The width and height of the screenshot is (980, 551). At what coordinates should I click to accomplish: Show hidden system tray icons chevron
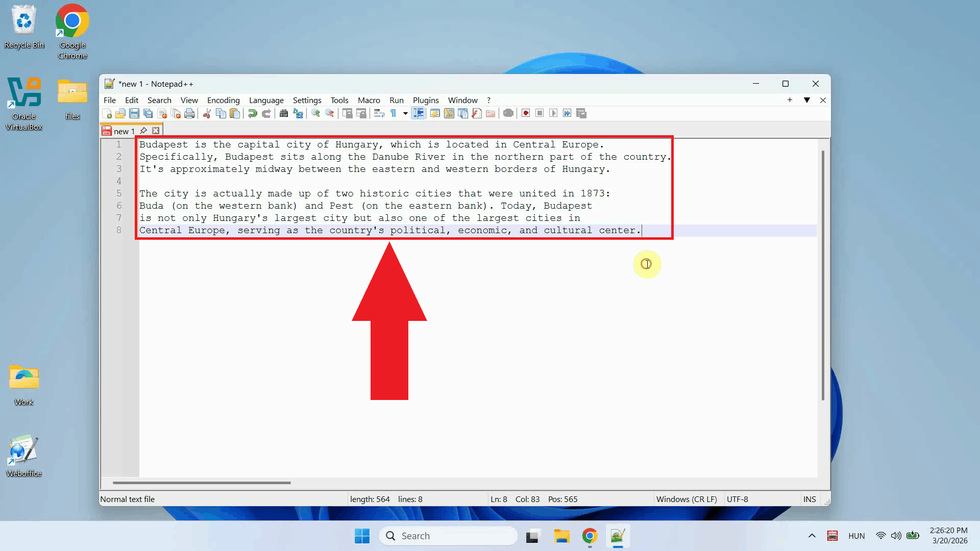coord(812,536)
